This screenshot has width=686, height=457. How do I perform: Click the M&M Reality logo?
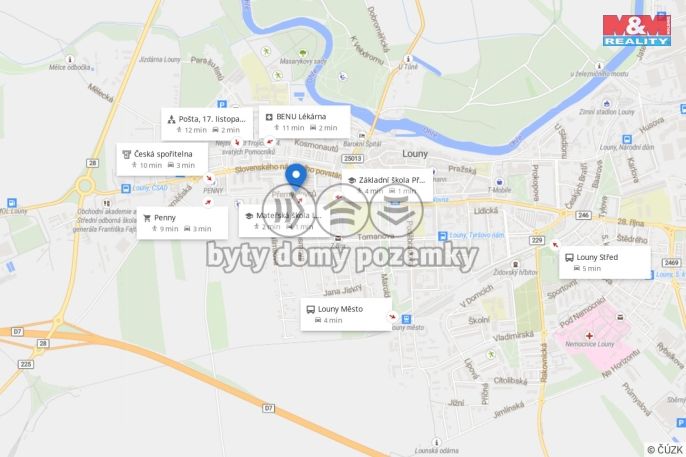[x=637, y=30]
